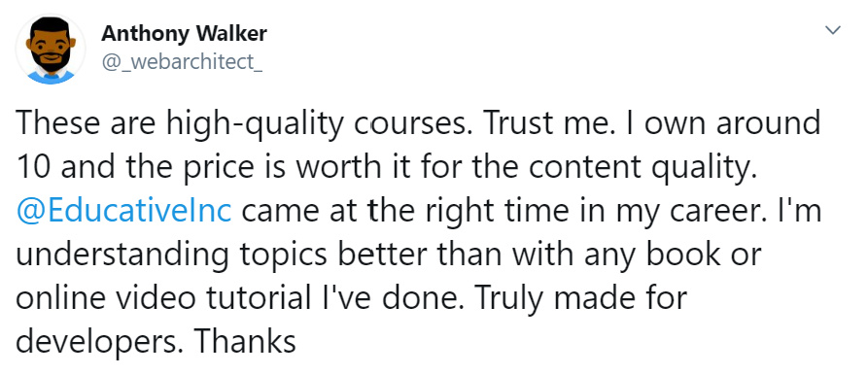The width and height of the screenshot is (868, 375).
Task: Click the word "developers." in the tweet
Action: [x=98, y=343]
